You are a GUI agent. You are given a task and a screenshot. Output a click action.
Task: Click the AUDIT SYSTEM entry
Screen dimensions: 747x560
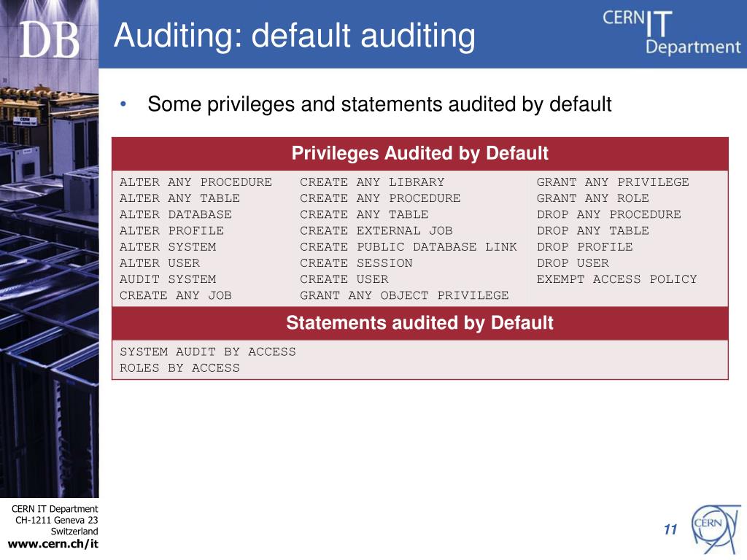[168, 279]
